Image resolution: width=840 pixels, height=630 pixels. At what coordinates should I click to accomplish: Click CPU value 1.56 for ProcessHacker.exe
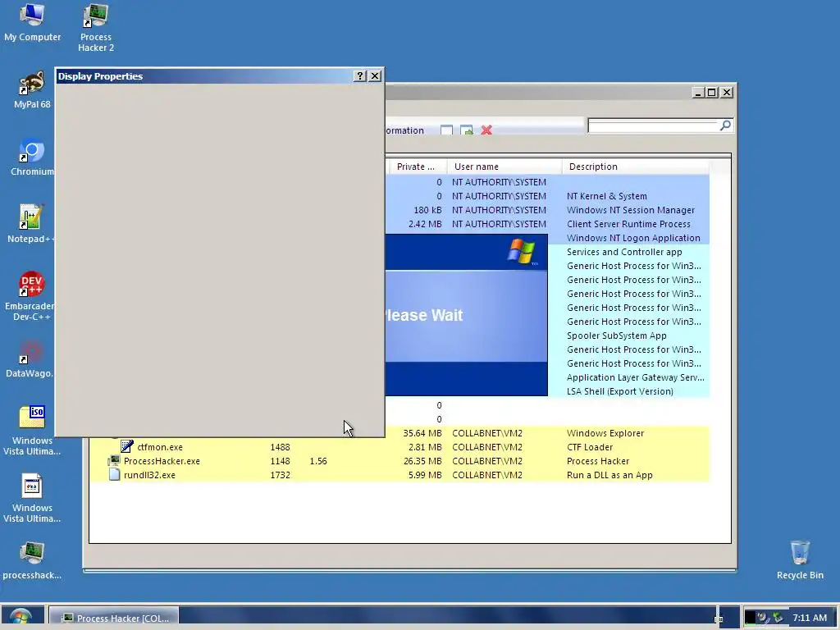click(318, 461)
